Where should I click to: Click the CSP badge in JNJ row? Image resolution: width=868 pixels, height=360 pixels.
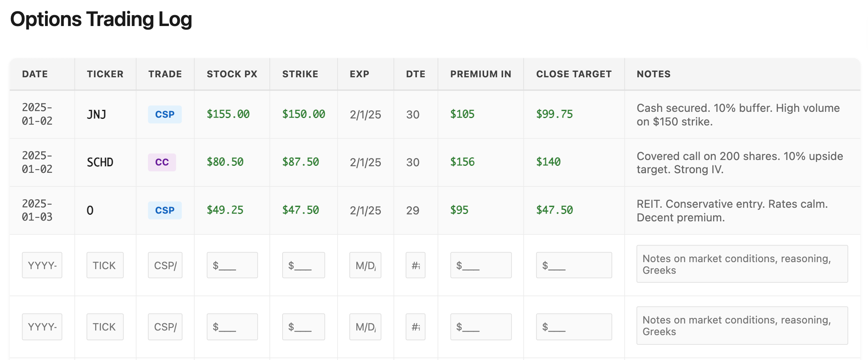[165, 114]
